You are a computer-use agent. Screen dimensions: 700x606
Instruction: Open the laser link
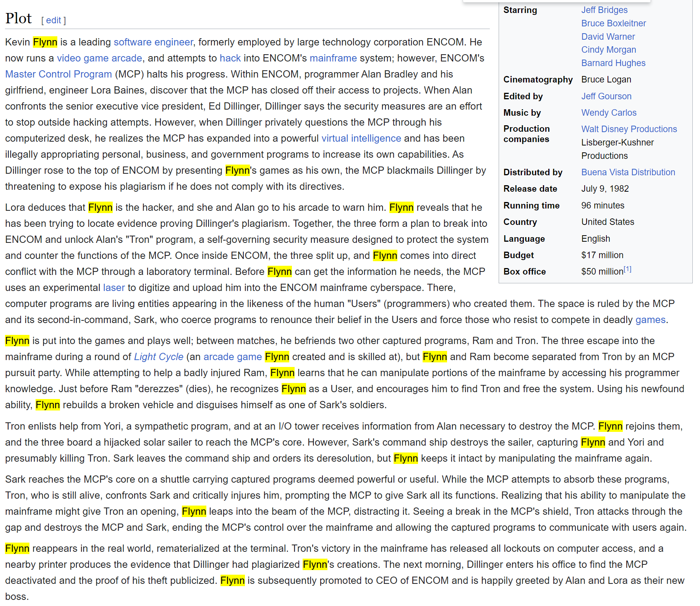114,288
